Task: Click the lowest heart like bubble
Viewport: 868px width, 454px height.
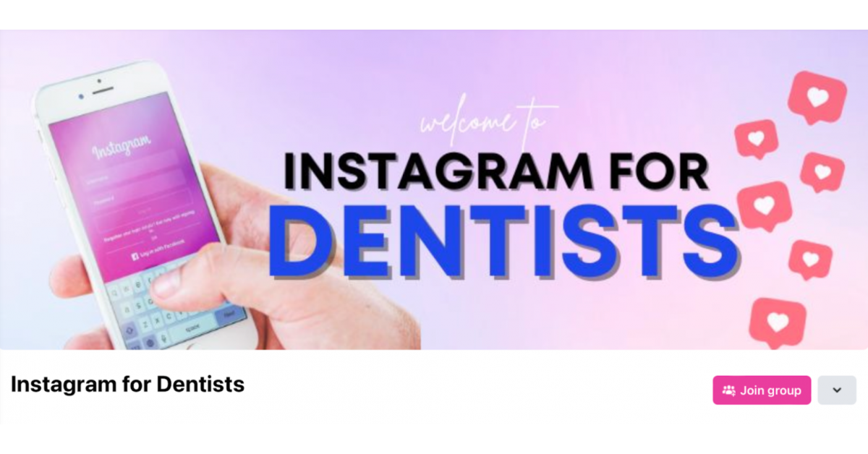Action: pyautogui.click(x=778, y=322)
